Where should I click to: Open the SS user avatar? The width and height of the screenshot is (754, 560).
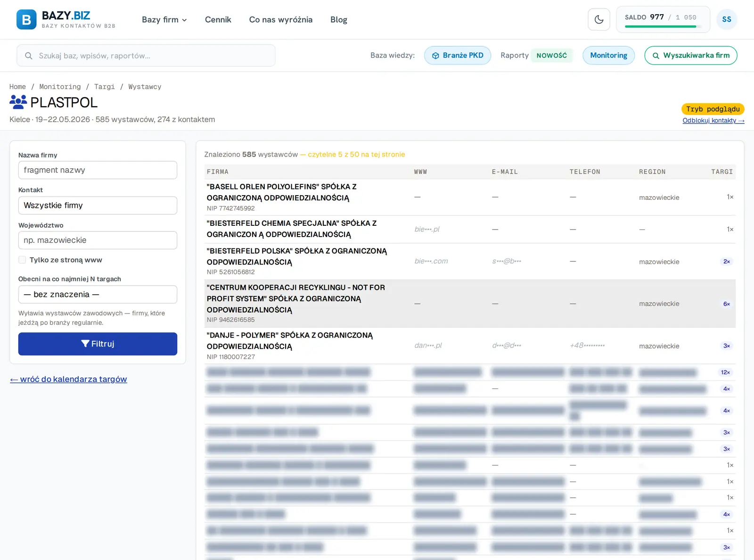[727, 19]
